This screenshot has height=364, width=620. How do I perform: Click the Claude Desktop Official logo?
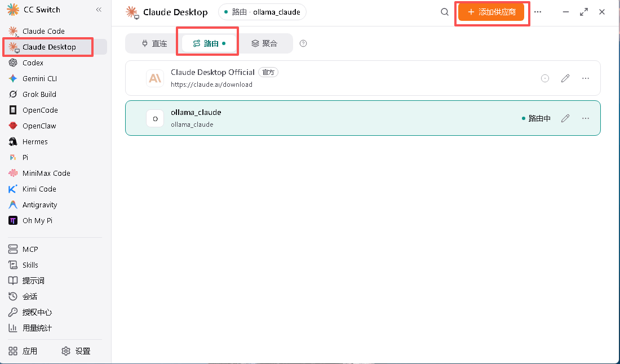pyautogui.click(x=155, y=78)
